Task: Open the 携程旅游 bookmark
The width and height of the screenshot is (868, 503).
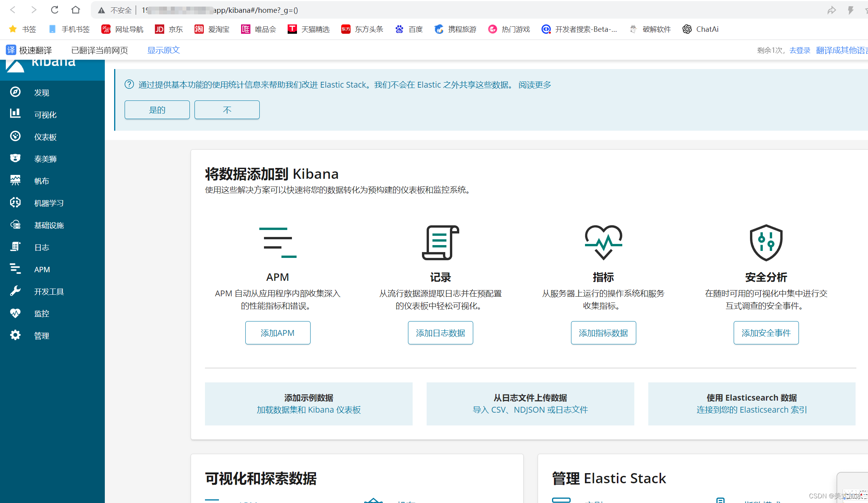Action: coord(455,29)
